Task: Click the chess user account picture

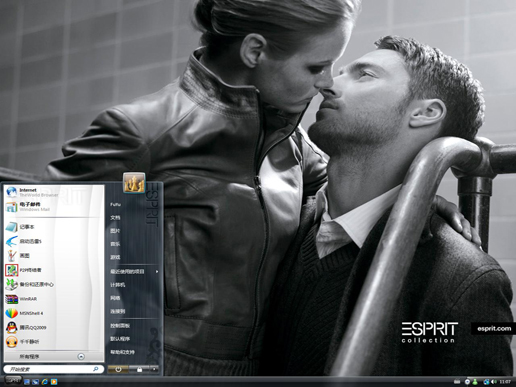Action: click(134, 183)
